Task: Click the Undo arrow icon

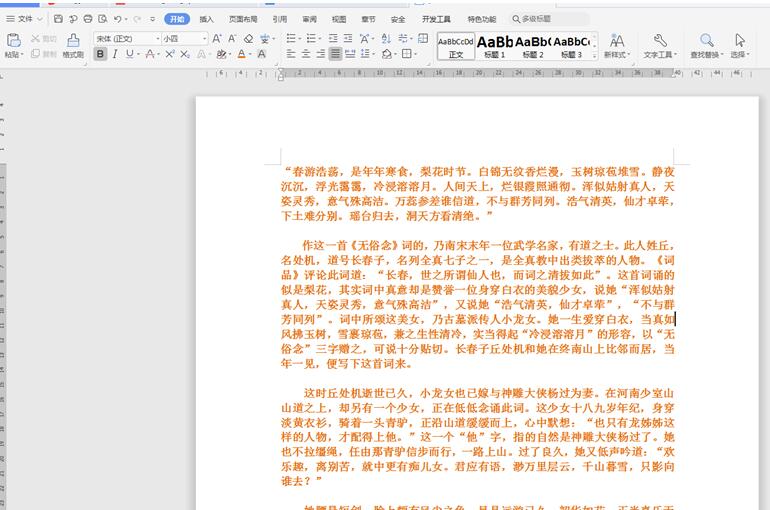Action: [118, 19]
